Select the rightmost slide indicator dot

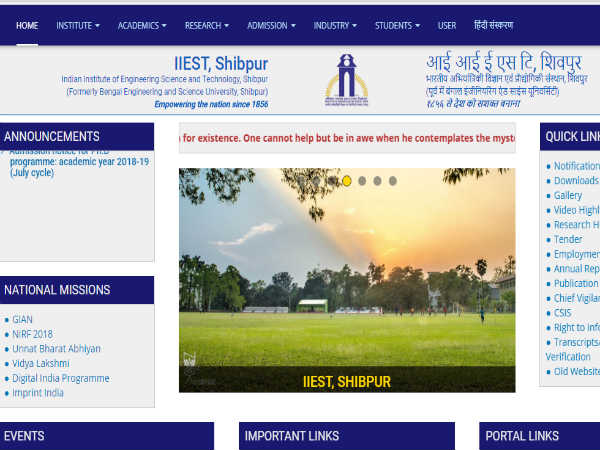click(392, 181)
